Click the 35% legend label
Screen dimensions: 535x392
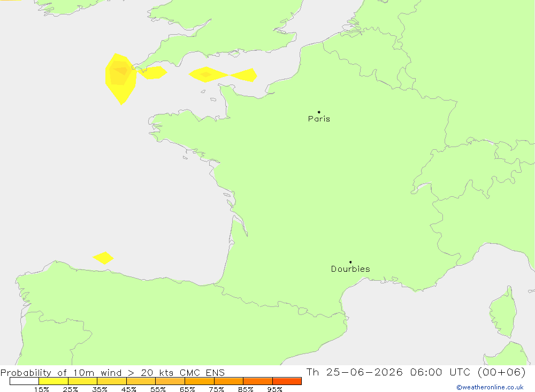pyautogui.click(x=100, y=389)
